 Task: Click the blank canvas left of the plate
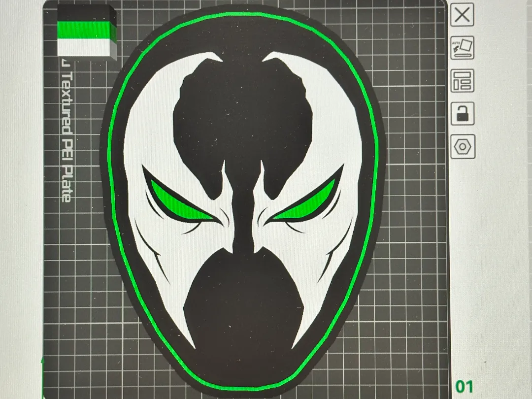tap(21, 197)
